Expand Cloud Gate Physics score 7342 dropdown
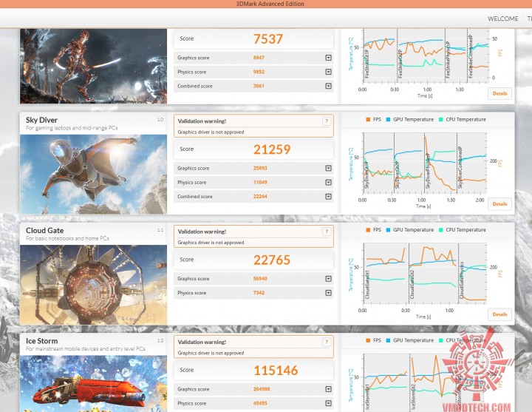This screenshot has width=532, height=412. point(328,293)
